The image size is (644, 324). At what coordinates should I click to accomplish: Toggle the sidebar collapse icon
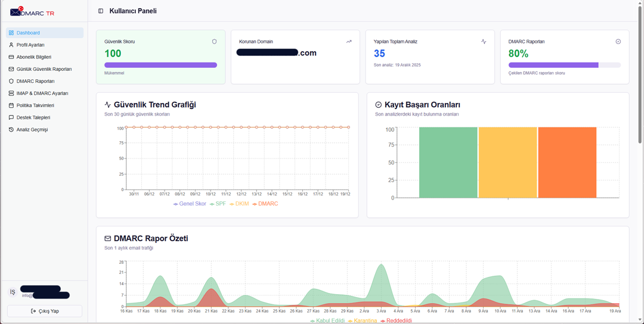click(101, 11)
